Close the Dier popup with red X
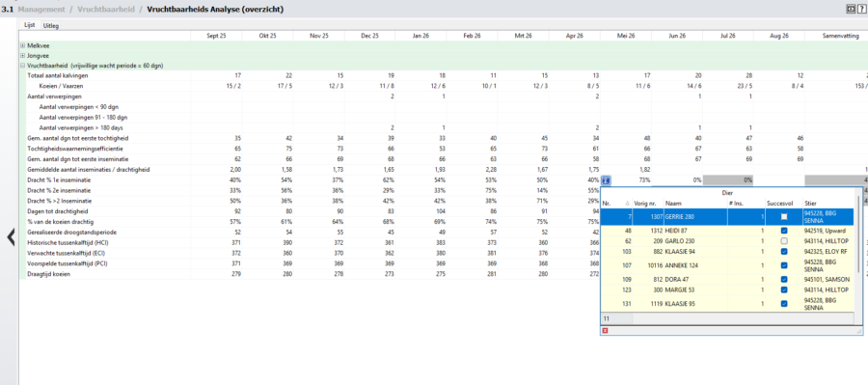The image size is (868, 385). click(605, 331)
